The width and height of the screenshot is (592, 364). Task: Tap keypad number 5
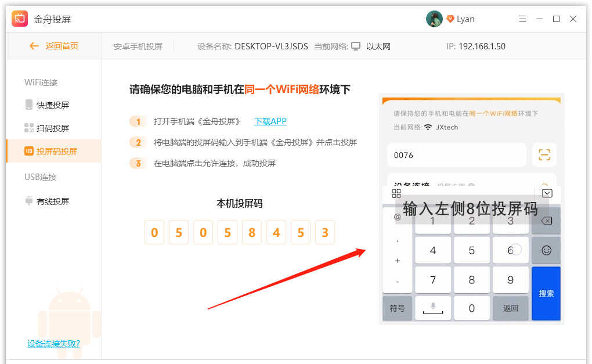pyautogui.click(x=471, y=250)
